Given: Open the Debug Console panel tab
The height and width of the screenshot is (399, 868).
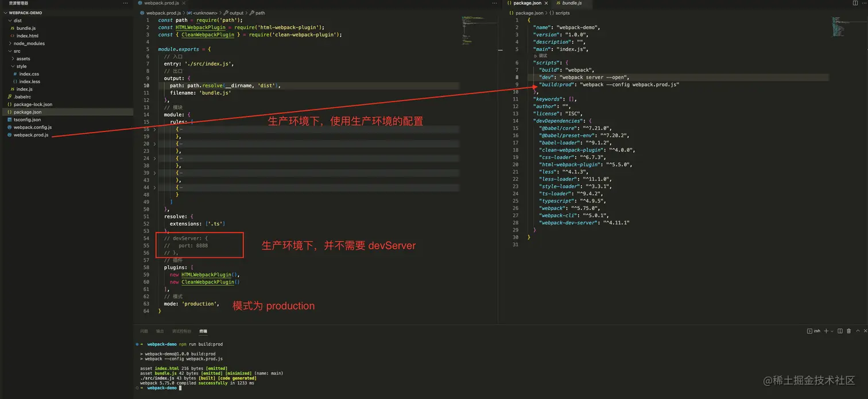Looking at the screenshot, I should (x=182, y=331).
